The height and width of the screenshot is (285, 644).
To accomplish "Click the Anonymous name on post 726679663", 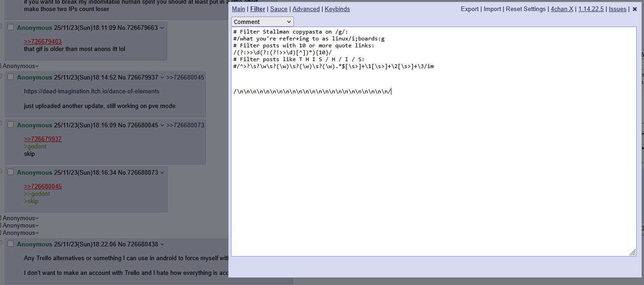I will 34,28.
